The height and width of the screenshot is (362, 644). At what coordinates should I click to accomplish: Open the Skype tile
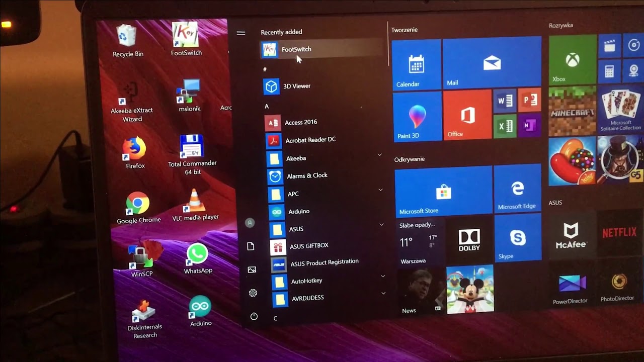(x=518, y=238)
